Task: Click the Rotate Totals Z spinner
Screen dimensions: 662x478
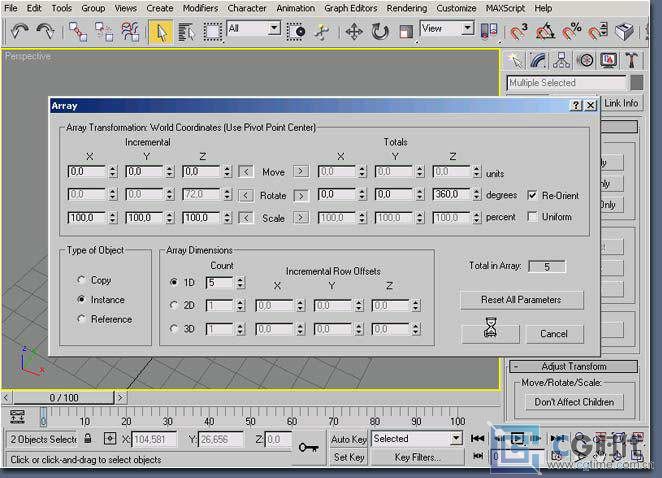Action: click(477, 194)
